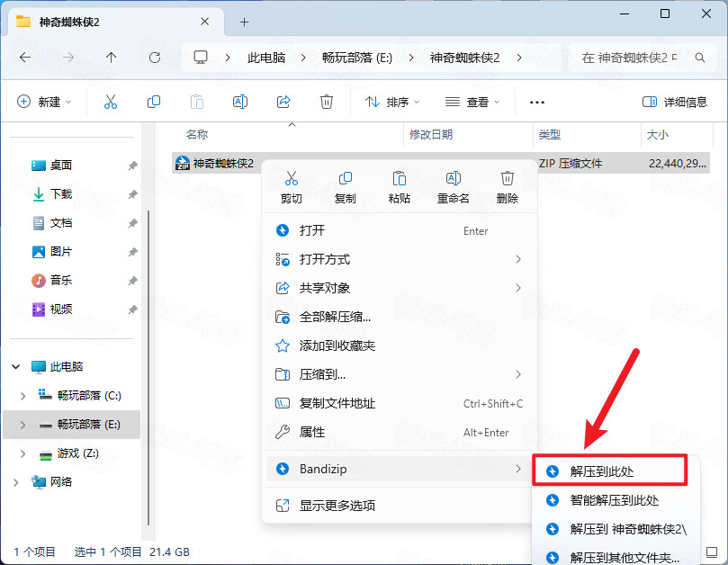This screenshot has height=565, width=728.
Task: Click the 剪切 icon in the context menu
Action: (x=291, y=178)
